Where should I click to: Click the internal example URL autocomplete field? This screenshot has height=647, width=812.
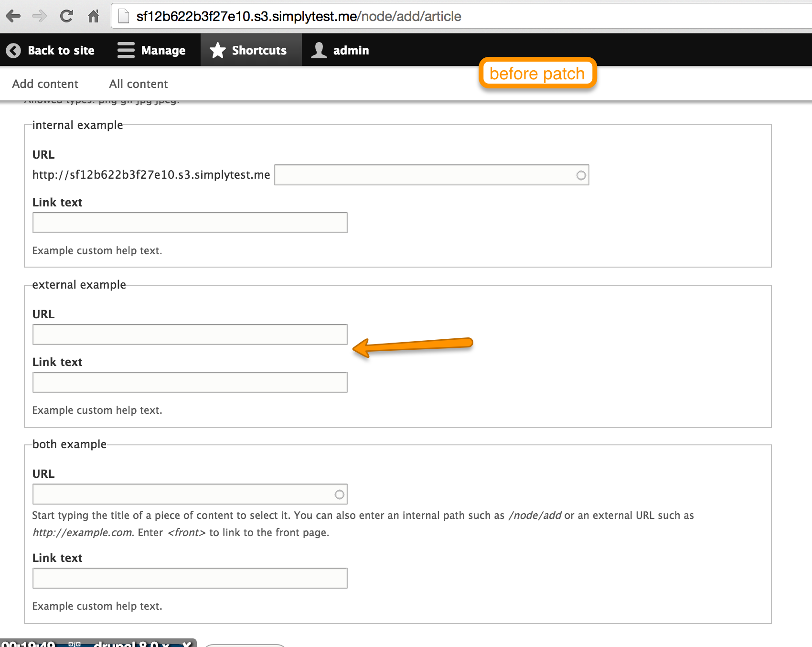425,175
